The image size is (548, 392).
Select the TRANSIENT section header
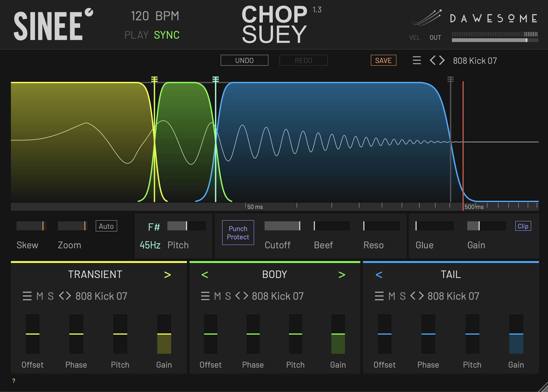tap(95, 274)
